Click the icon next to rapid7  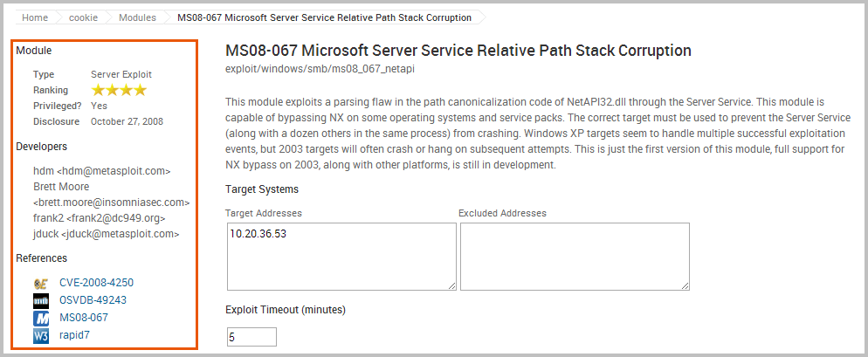click(x=40, y=336)
